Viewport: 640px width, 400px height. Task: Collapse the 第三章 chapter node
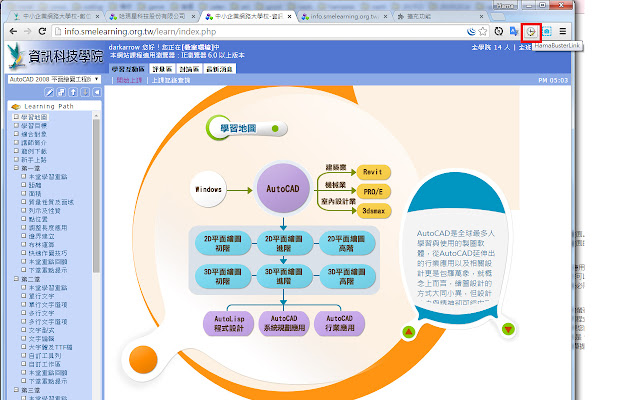pos(17,390)
